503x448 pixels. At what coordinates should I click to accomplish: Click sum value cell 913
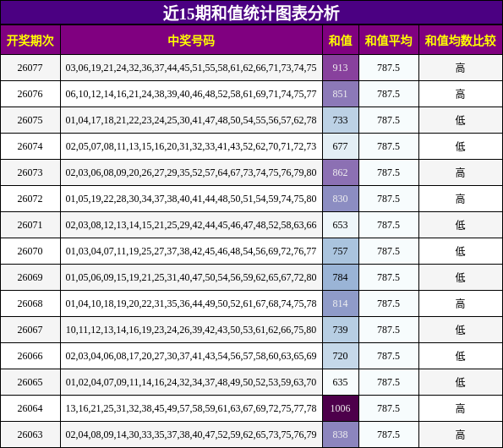pos(341,68)
